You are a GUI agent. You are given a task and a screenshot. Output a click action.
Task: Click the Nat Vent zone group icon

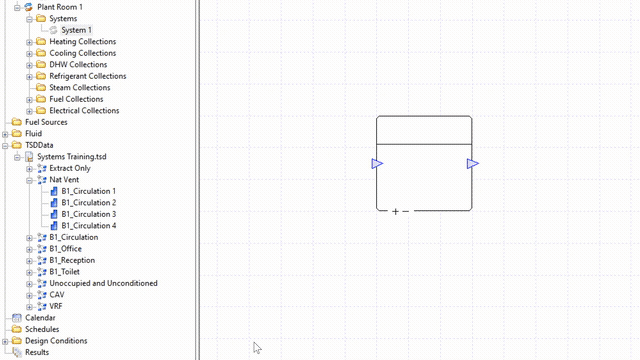tap(42, 180)
